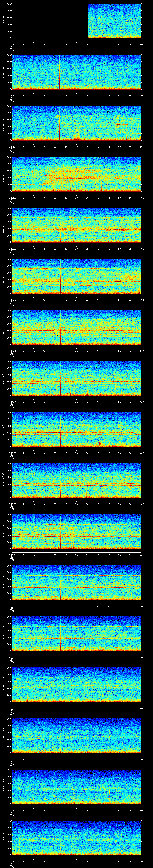Click the 19:11:00 start time label
The height and width of the screenshot is (868, 153).
point(12,147)
